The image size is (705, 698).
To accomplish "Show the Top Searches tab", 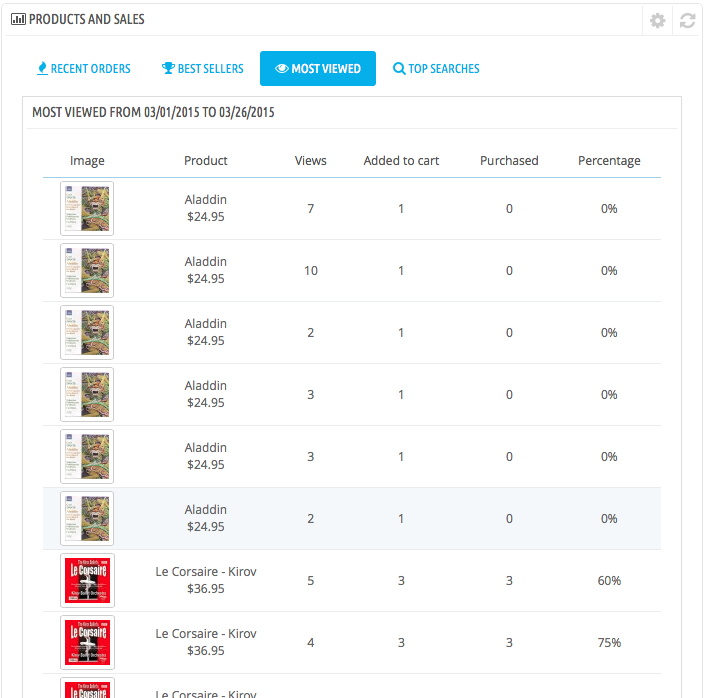I will click(x=436, y=68).
